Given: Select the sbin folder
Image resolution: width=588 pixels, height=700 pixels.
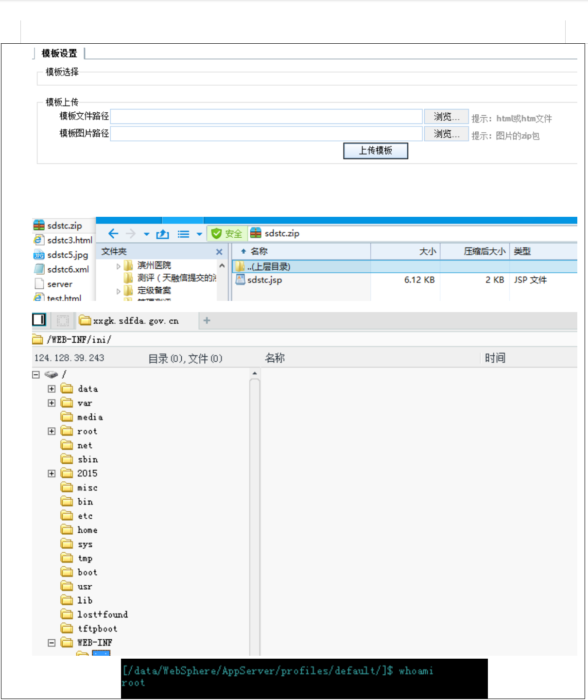Looking at the screenshot, I should (80, 459).
